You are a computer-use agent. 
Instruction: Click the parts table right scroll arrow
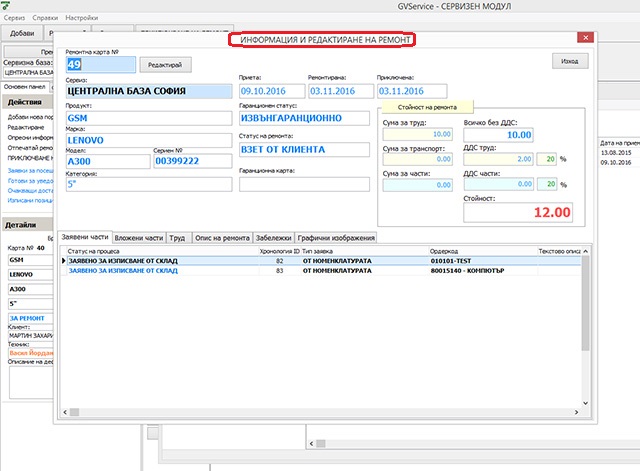[x=576, y=412]
